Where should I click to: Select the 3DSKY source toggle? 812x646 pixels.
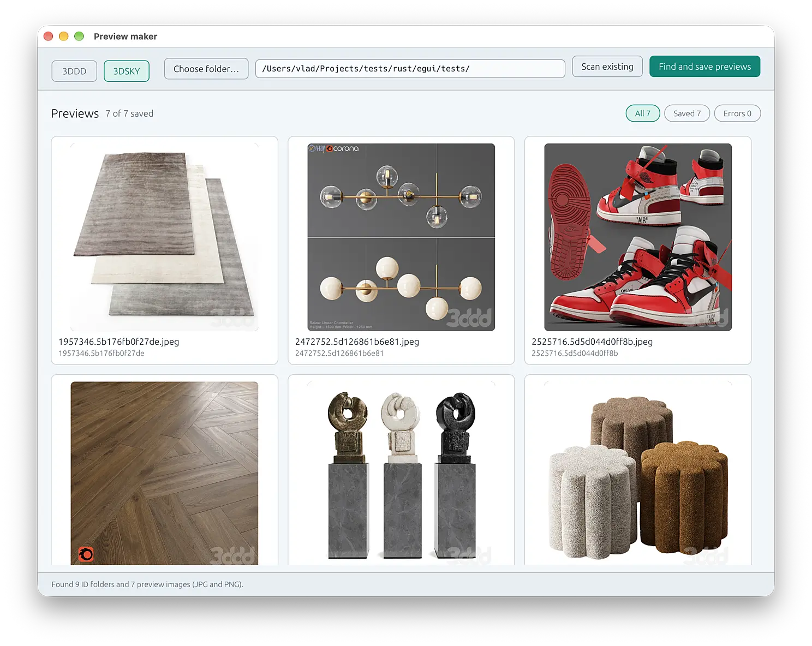[x=127, y=71]
